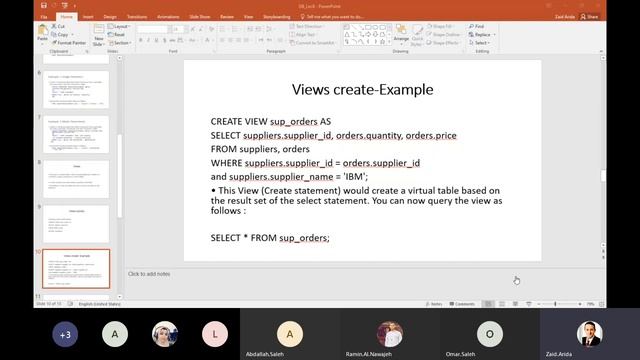640x360 pixels.
Task: Open the font name combo box
Action: pyautogui.click(x=153, y=29)
